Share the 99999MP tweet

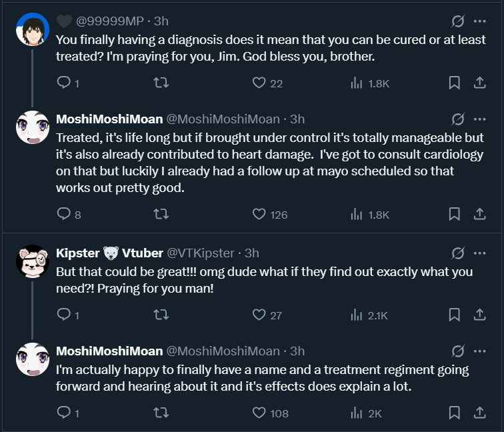coord(479,83)
